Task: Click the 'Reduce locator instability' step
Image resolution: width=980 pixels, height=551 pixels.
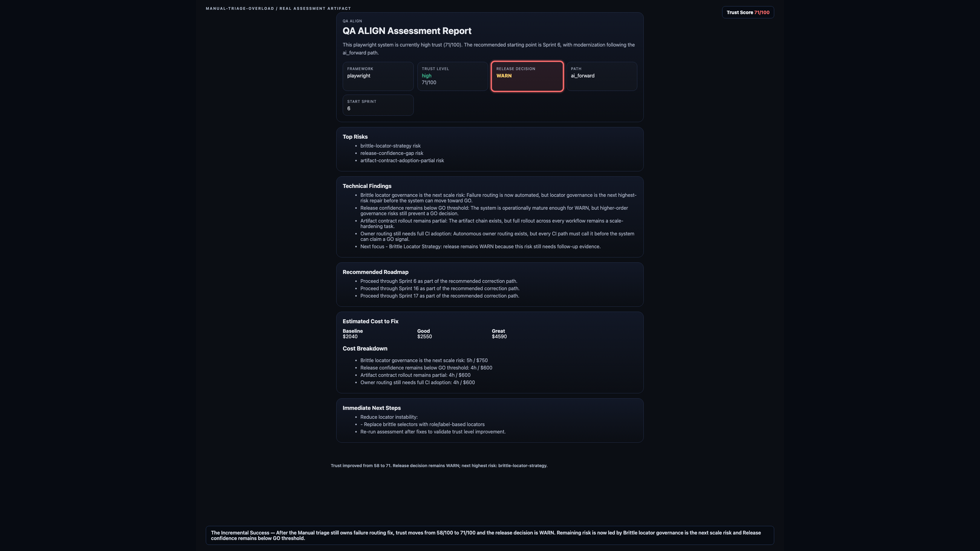Action: click(389, 417)
